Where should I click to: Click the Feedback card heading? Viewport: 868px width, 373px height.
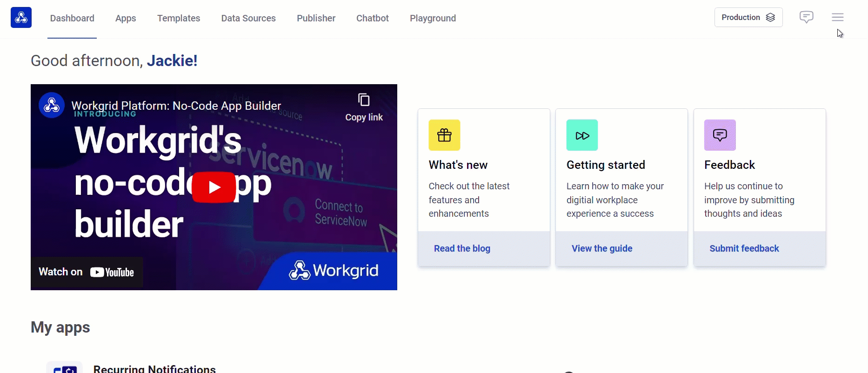tap(729, 165)
